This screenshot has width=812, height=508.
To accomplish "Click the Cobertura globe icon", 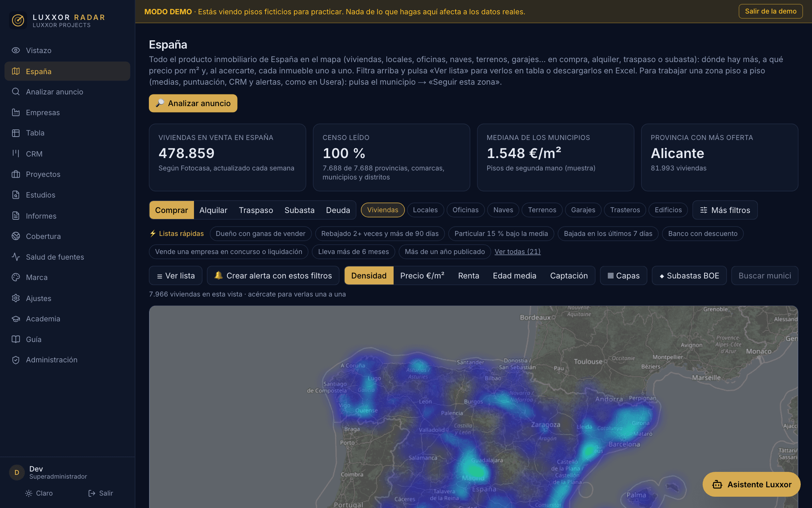I will pos(16,236).
